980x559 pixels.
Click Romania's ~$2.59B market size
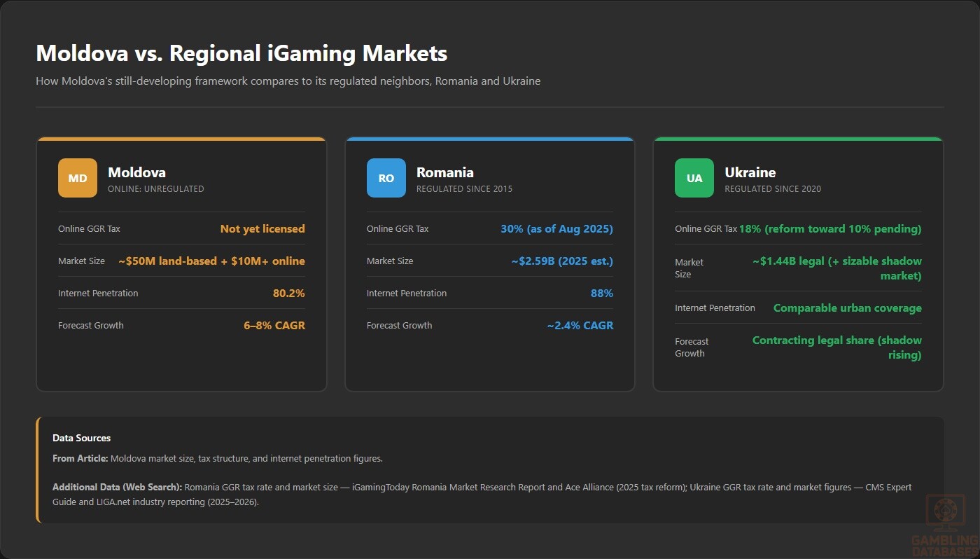562,261
